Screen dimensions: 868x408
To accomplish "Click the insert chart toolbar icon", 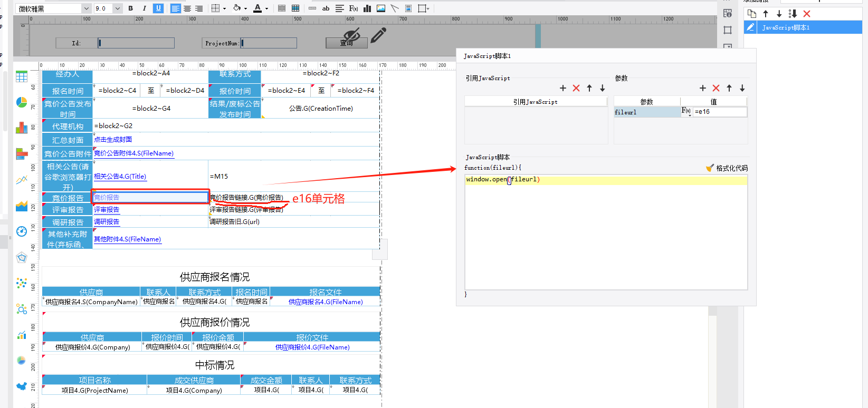I will tap(367, 8).
